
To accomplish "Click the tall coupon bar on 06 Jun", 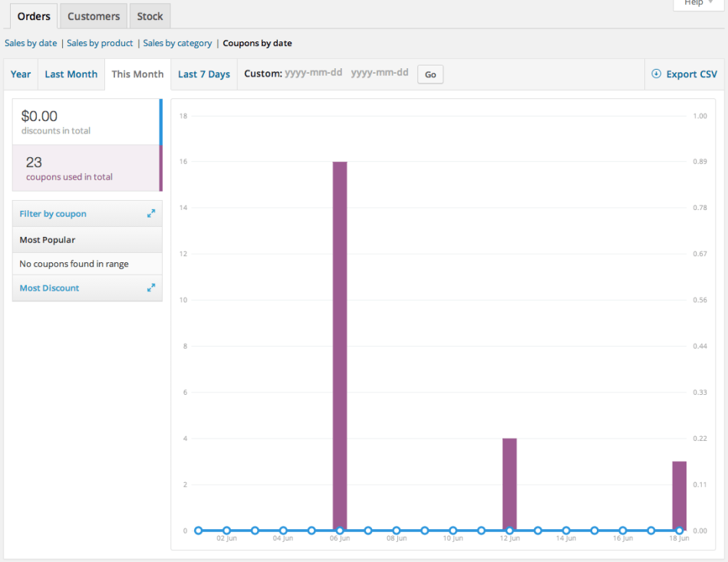I will (339, 345).
